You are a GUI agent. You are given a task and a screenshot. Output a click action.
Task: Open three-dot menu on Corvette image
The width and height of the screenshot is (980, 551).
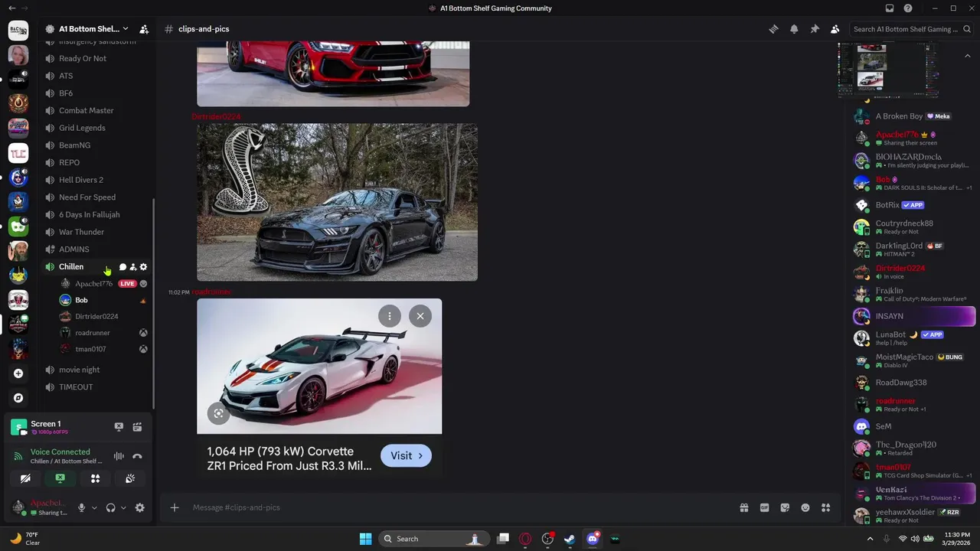(390, 316)
